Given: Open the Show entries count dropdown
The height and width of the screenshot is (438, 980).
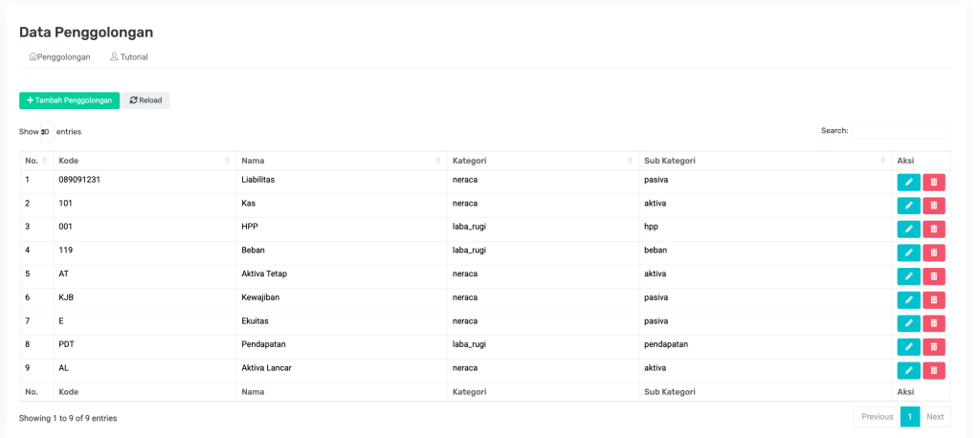Looking at the screenshot, I should pos(46,132).
